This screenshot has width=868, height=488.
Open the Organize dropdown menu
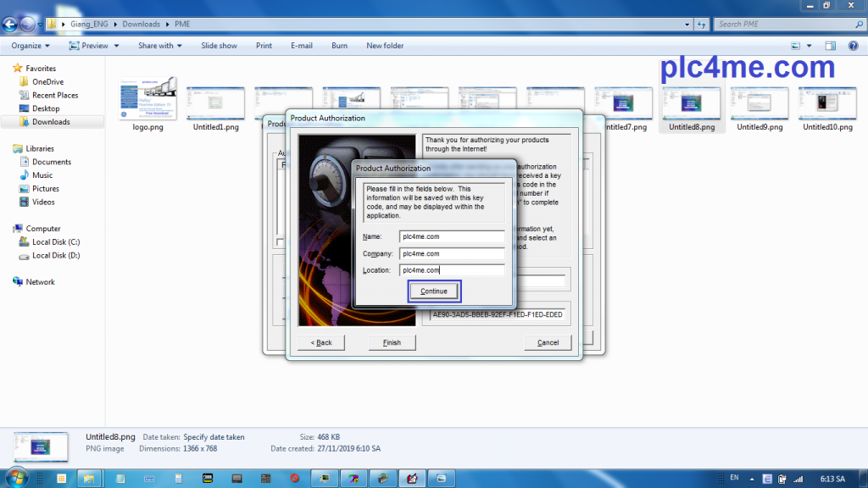click(31, 46)
